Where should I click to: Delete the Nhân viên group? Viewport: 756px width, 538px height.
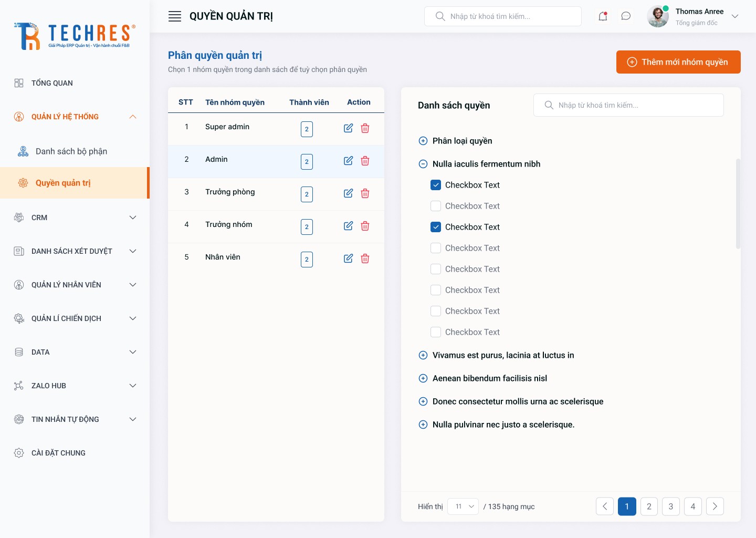pos(365,258)
